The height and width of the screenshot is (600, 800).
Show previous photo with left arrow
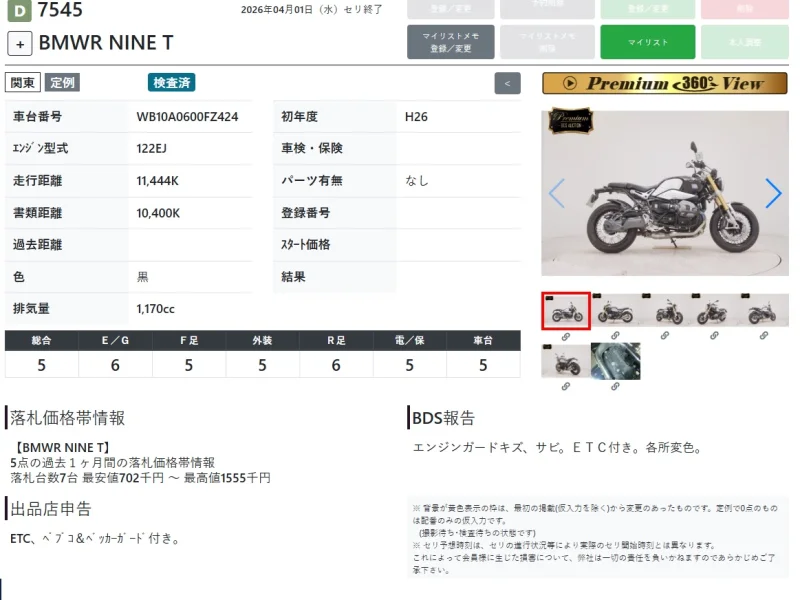(x=557, y=193)
